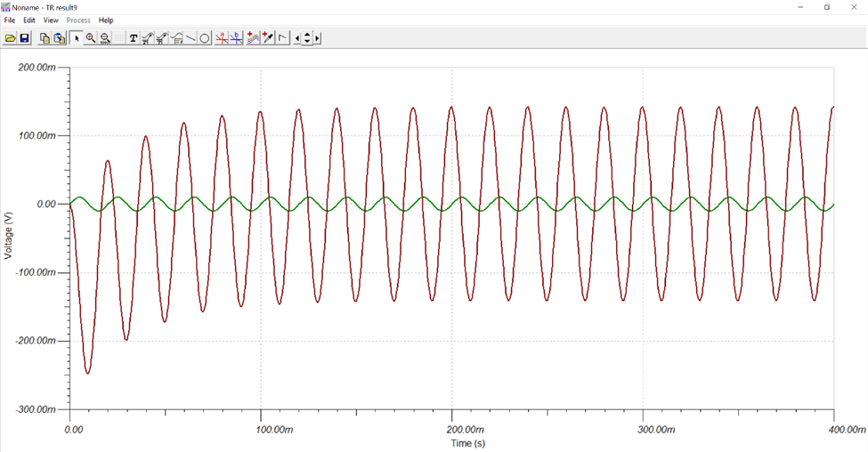Select the circle drawing tool
The width and height of the screenshot is (868, 452).
[x=205, y=38]
